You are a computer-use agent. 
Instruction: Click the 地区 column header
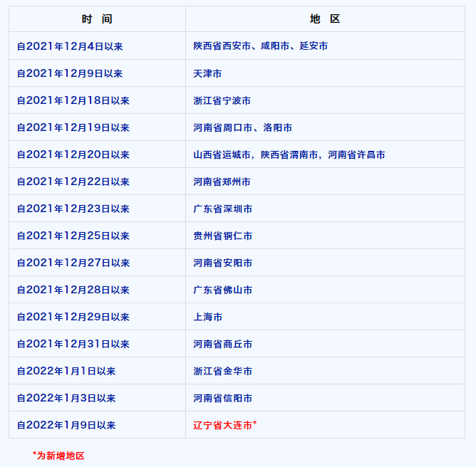point(325,19)
